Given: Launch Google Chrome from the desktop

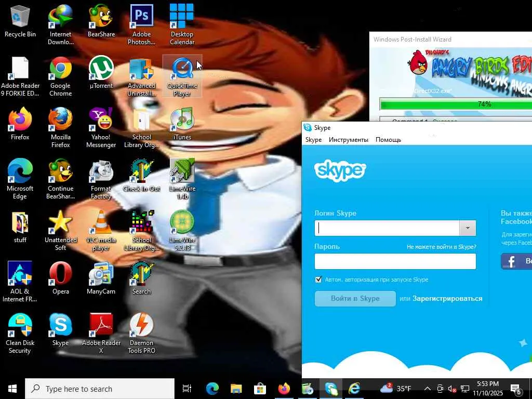Looking at the screenshot, I should pyautogui.click(x=60, y=76).
